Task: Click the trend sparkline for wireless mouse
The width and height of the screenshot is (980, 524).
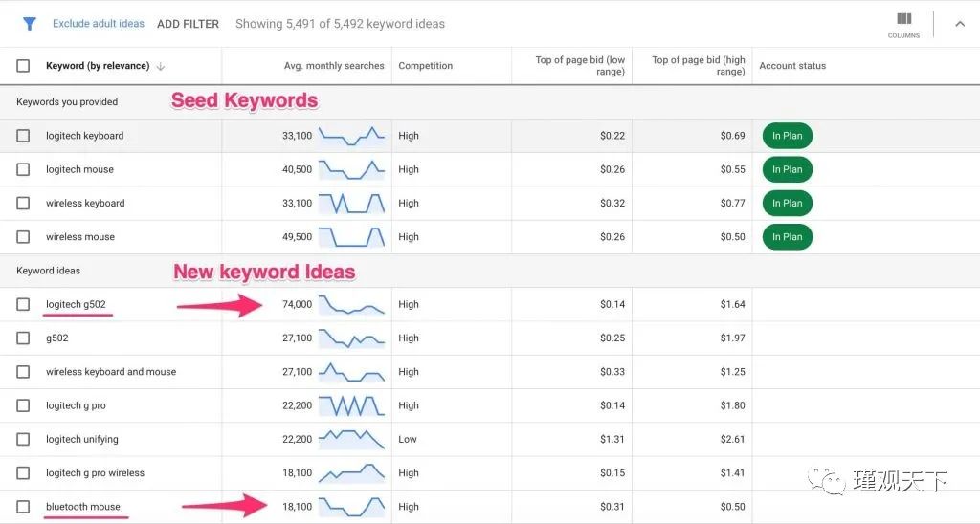Action: [x=351, y=237]
